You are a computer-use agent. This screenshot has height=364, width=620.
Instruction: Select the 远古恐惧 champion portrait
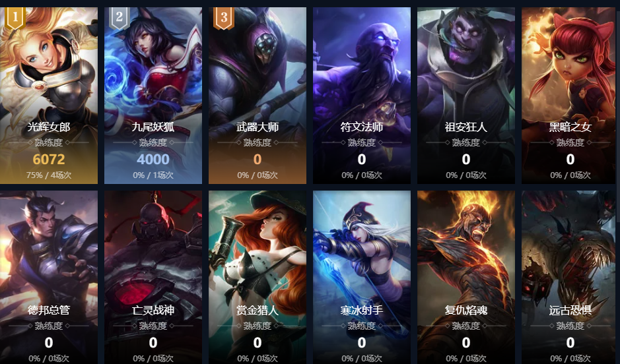[x=570, y=278]
